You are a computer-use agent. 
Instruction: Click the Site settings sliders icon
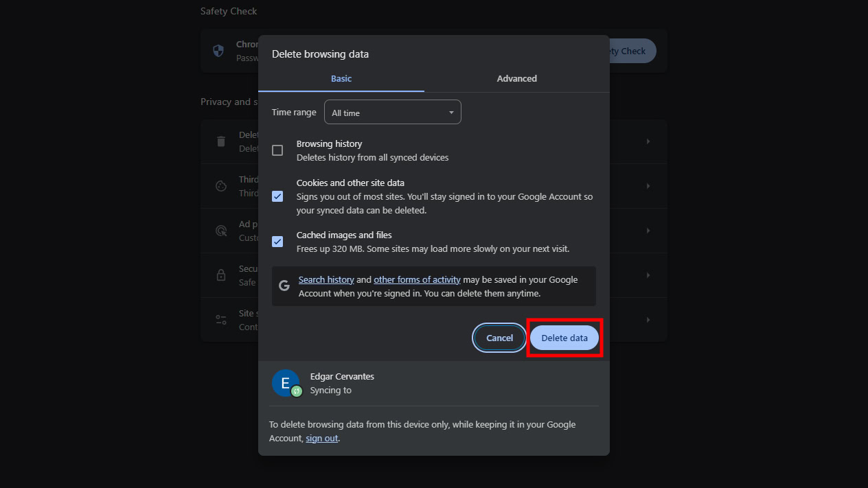221,320
